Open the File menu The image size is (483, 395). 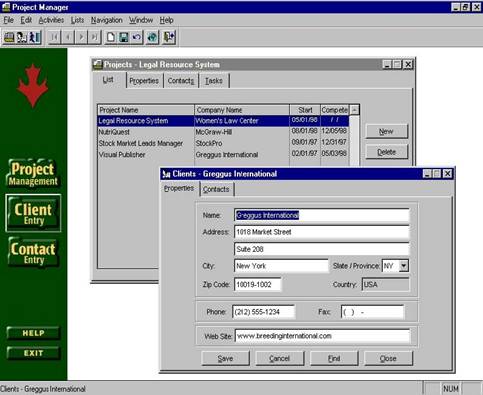tap(9, 20)
